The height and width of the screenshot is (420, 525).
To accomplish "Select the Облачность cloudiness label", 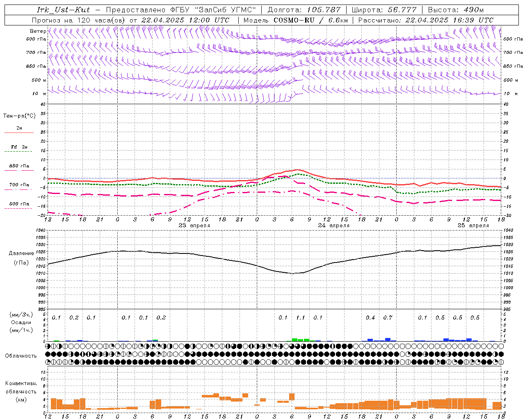I will 21,356.
